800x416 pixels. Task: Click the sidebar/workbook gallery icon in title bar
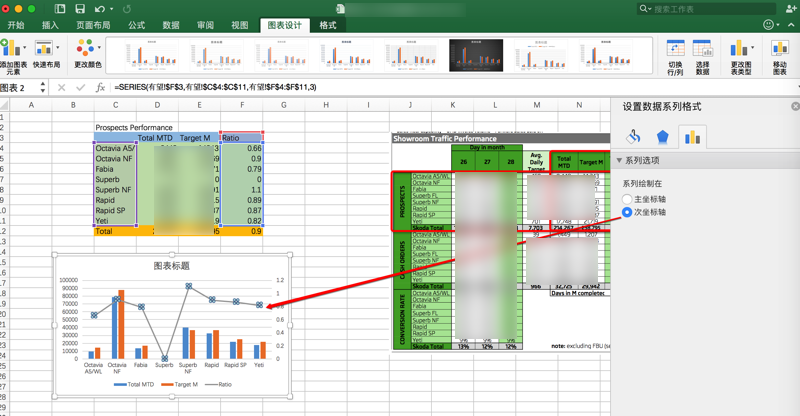(60, 9)
